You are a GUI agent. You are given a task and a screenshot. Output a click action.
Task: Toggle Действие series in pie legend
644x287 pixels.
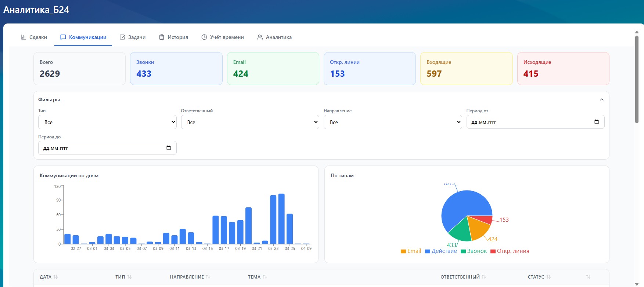(441, 251)
